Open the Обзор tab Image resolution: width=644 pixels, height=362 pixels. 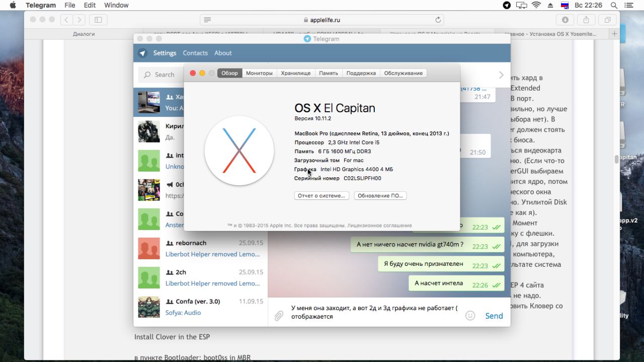(229, 73)
